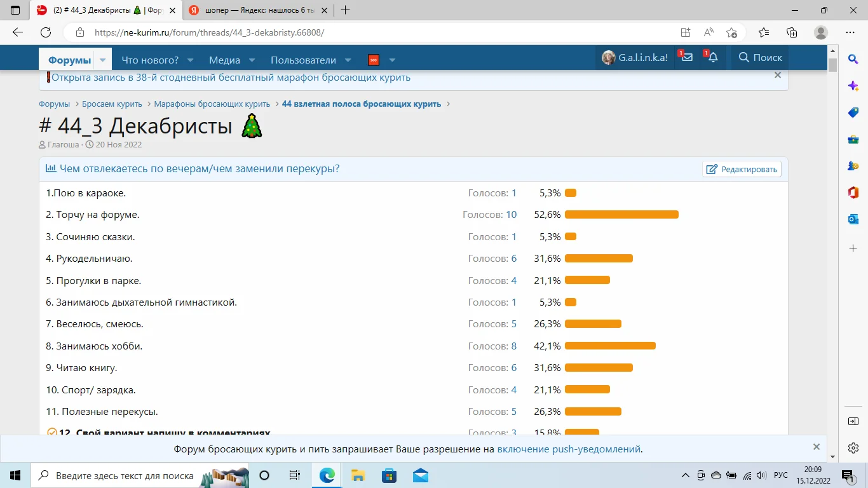Open a new browser tab
The width and height of the screenshot is (868, 488).
pyautogui.click(x=346, y=10)
